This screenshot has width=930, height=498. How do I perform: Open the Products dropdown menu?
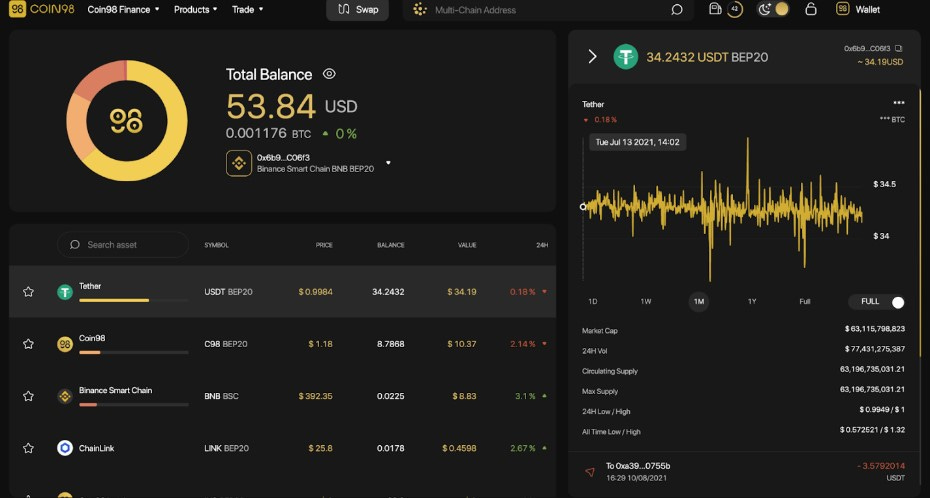click(x=195, y=9)
